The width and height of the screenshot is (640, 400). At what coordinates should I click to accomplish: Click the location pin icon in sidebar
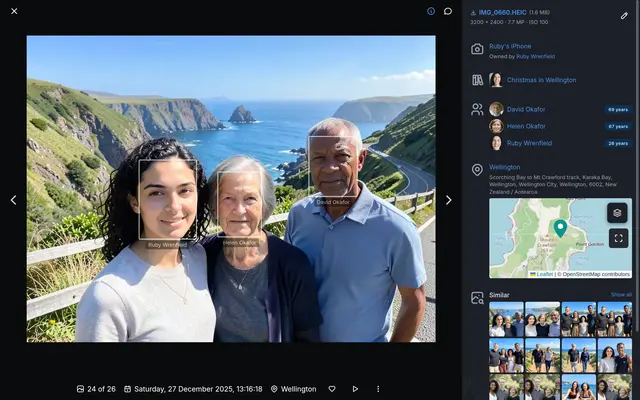(x=477, y=170)
